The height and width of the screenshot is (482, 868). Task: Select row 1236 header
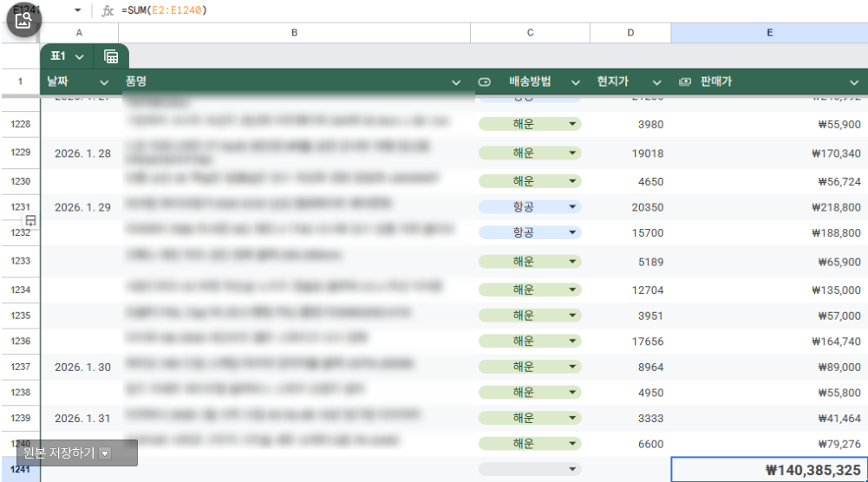pos(20,342)
